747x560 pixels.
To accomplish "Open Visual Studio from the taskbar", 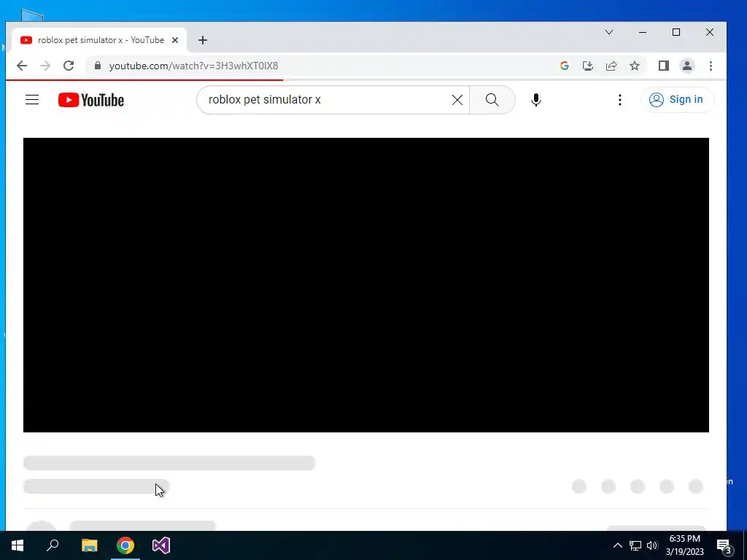I will point(161,545).
